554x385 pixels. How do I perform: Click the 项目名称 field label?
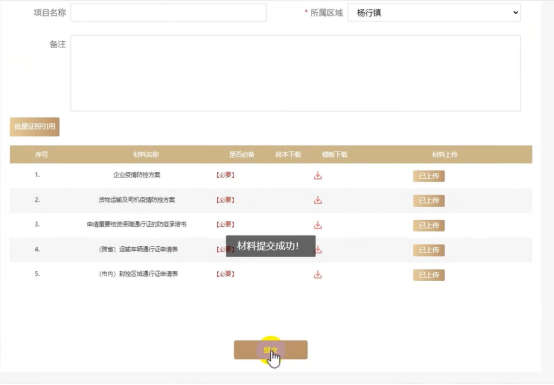[50, 13]
